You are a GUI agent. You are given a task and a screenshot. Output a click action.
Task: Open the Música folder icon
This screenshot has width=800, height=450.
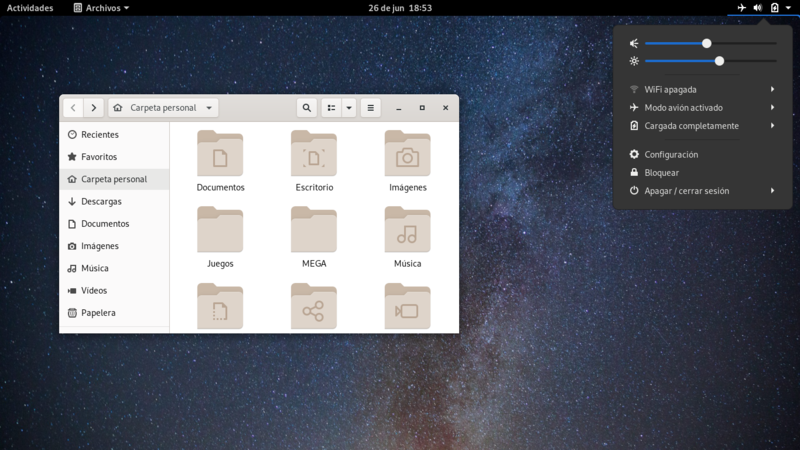(x=408, y=230)
